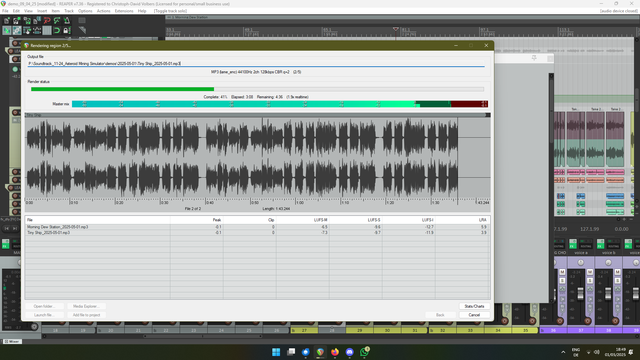Open the Insert menu
The width and height of the screenshot is (640, 360).
(x=42, y=11)
